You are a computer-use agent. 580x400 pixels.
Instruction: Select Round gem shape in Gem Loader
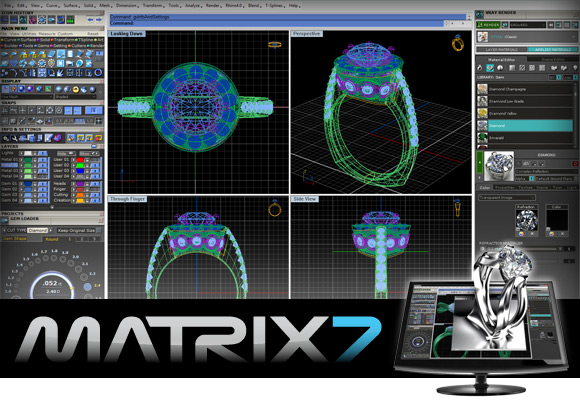point(52,239)
